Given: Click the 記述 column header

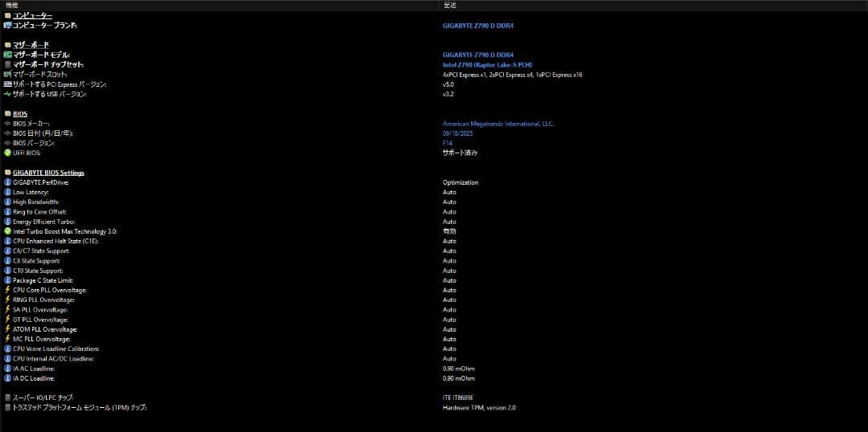Looking at the screenshot, I should click(x=450, y=5).
